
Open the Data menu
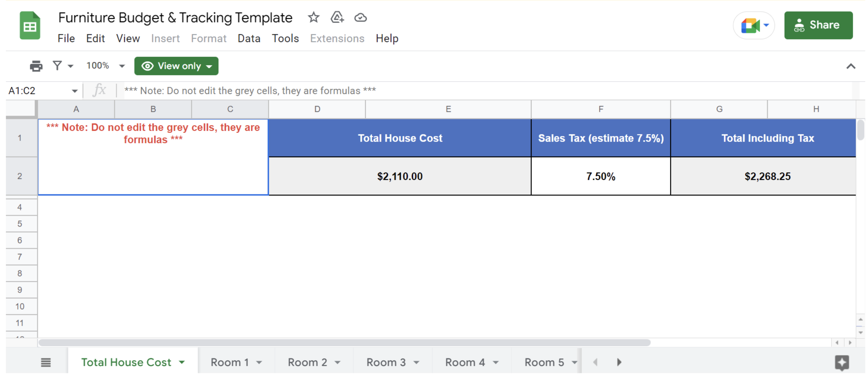click(x=249, y=38)
